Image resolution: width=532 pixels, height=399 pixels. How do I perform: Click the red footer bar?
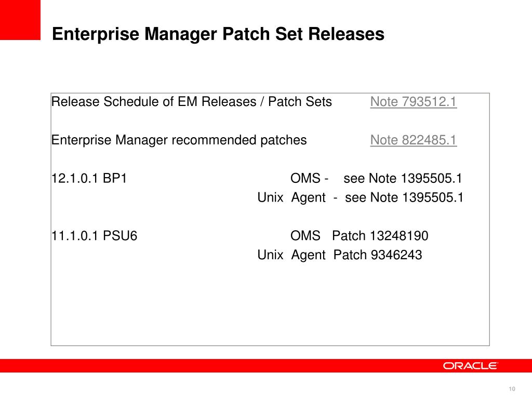tap(266, 366)
